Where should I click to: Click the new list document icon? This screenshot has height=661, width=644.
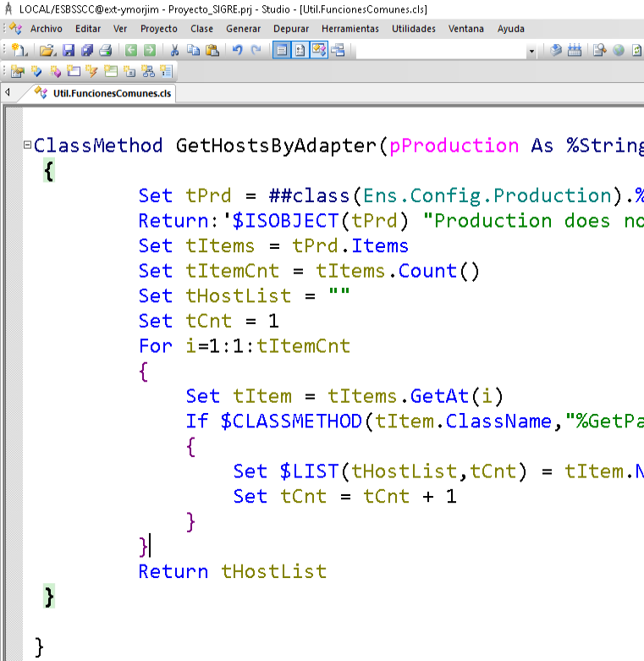167,71
